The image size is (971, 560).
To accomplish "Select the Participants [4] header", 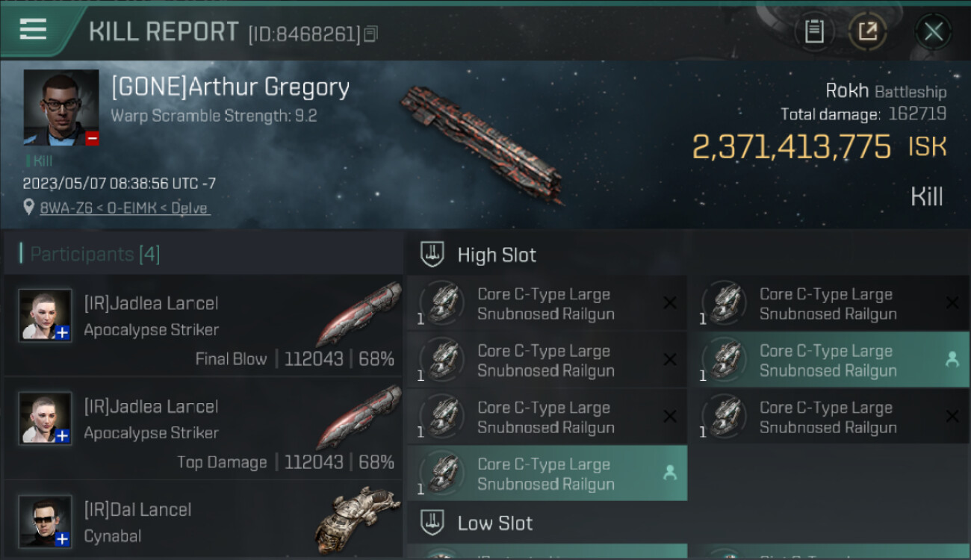I will (x=95, y=255).
